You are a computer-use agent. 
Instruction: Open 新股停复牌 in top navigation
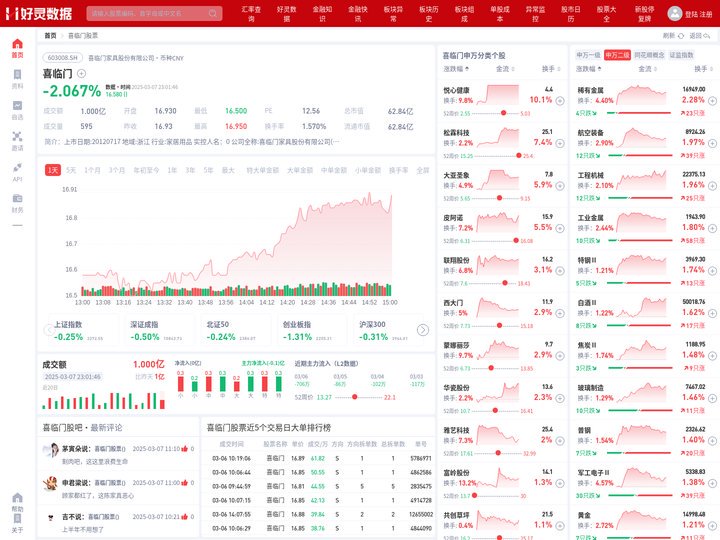(x=644, y=13)
